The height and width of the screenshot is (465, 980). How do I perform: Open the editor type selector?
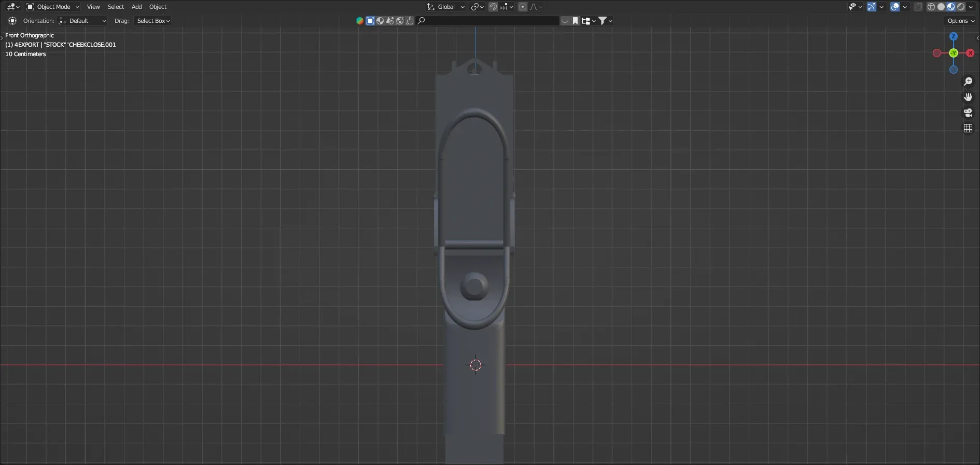tap(13, 7)
